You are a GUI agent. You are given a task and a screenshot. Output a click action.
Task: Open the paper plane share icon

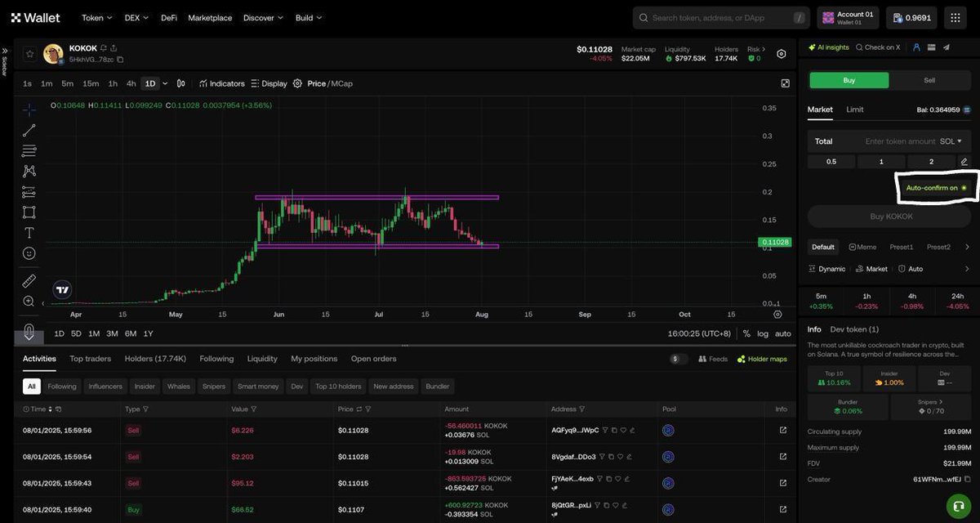coord(947,47)
